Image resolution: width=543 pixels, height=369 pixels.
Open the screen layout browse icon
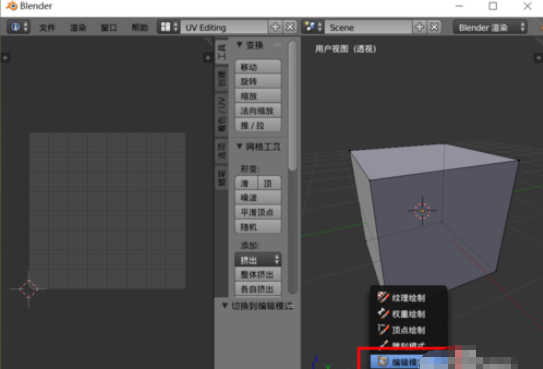169,27
